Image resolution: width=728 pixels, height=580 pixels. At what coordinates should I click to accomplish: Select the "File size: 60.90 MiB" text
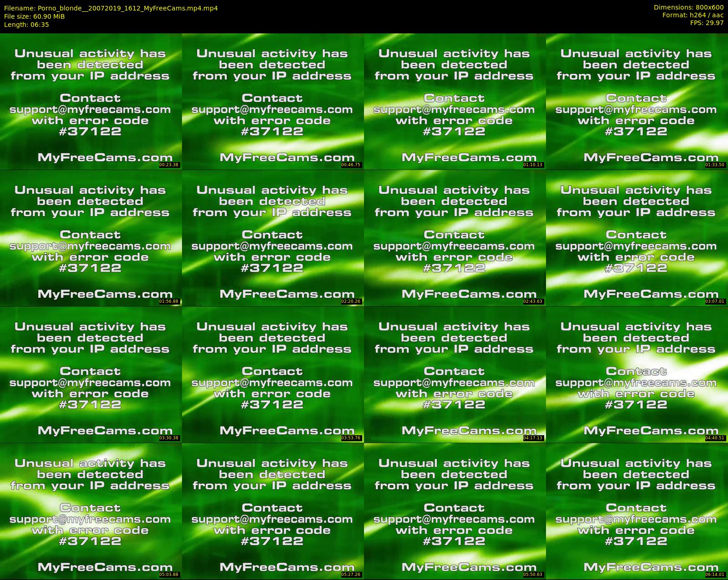[x=34, y=16]
